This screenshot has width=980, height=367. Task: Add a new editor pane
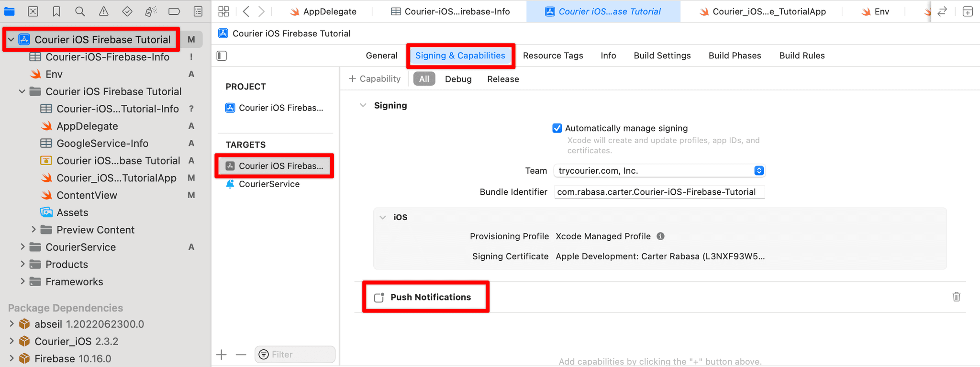[968, 11]
